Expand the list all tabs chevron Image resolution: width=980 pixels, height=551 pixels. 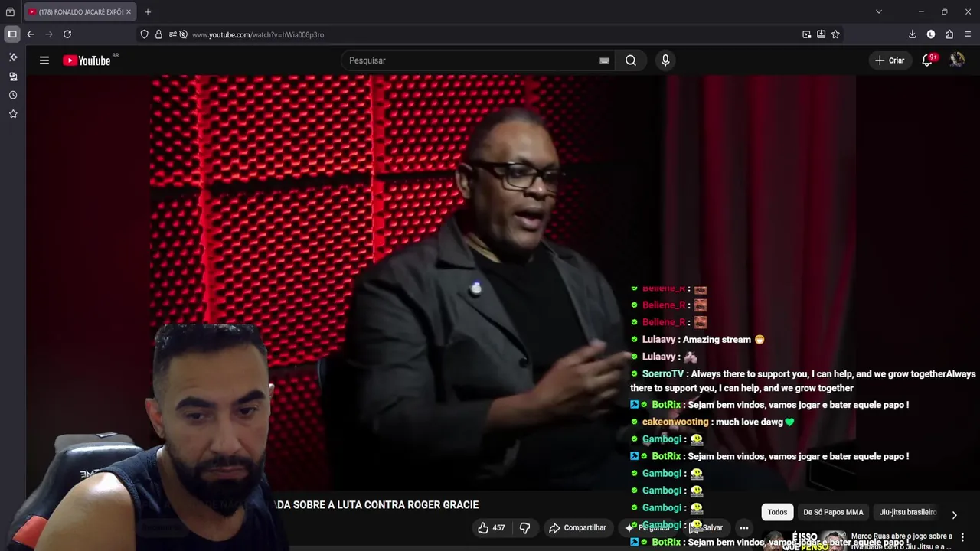coord(879,12)
